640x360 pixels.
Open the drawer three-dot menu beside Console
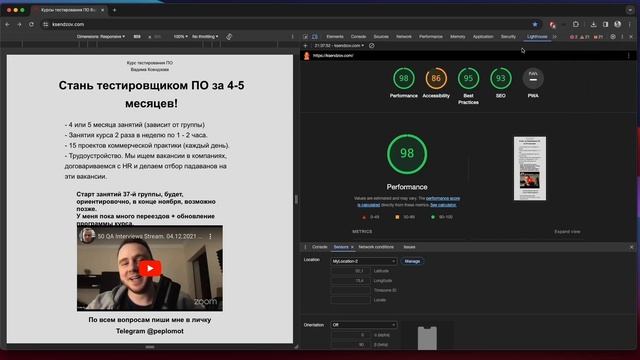[x=305, y=247]
